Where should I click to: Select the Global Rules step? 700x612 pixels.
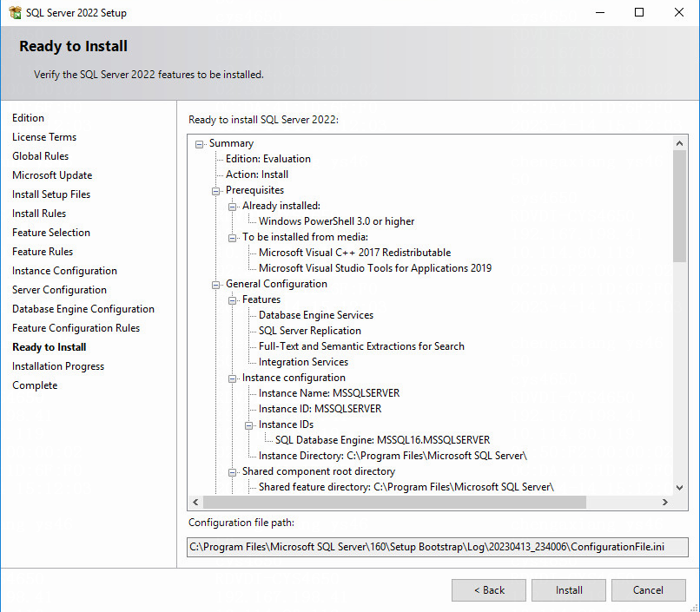pos(40,156)
